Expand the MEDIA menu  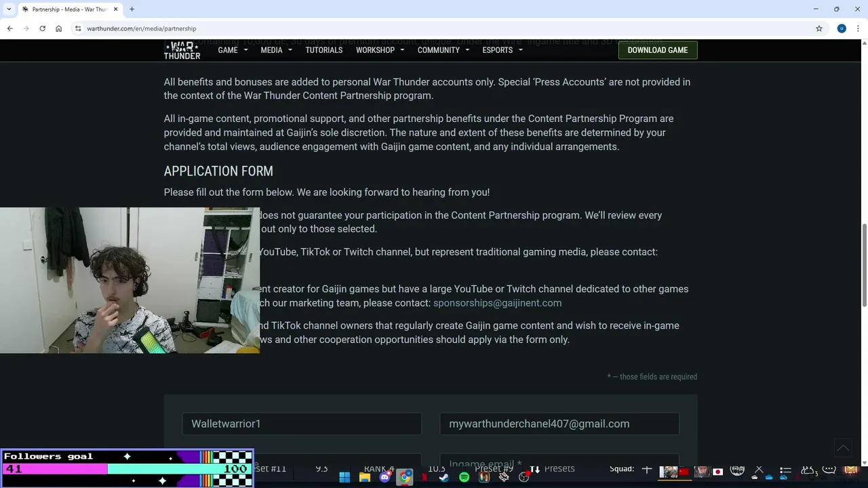(x=276, y=50)
